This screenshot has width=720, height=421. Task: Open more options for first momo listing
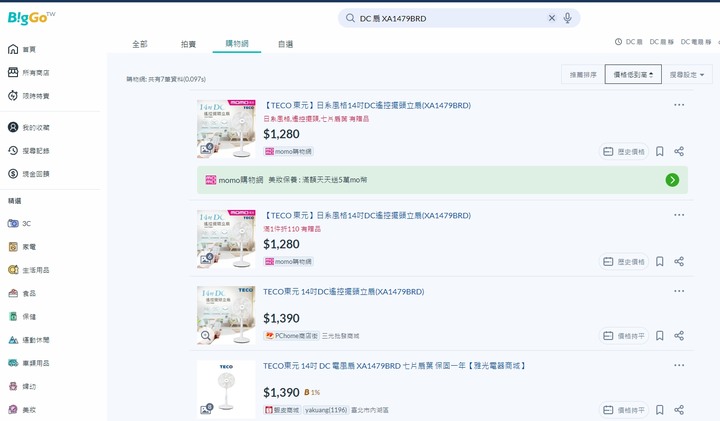(x=679, y=105)
